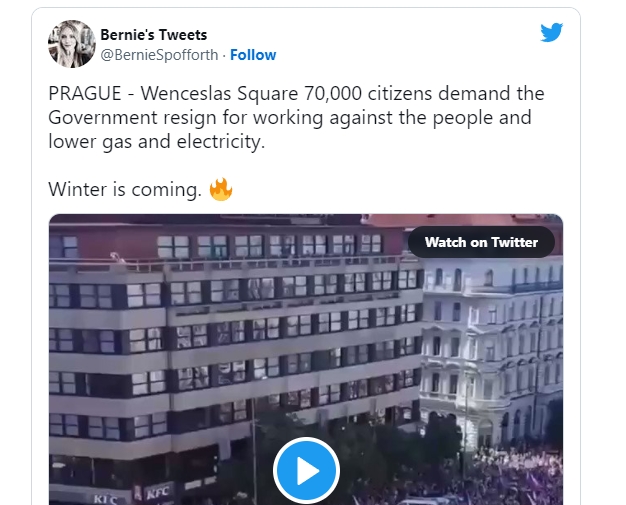Click the 'Government resign' phrase in tweet
626x505 pixels.
tap(132, 118)
